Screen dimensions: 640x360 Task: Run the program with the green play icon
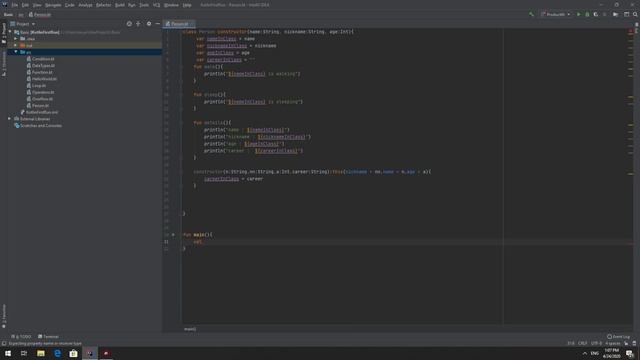(578, 14)
